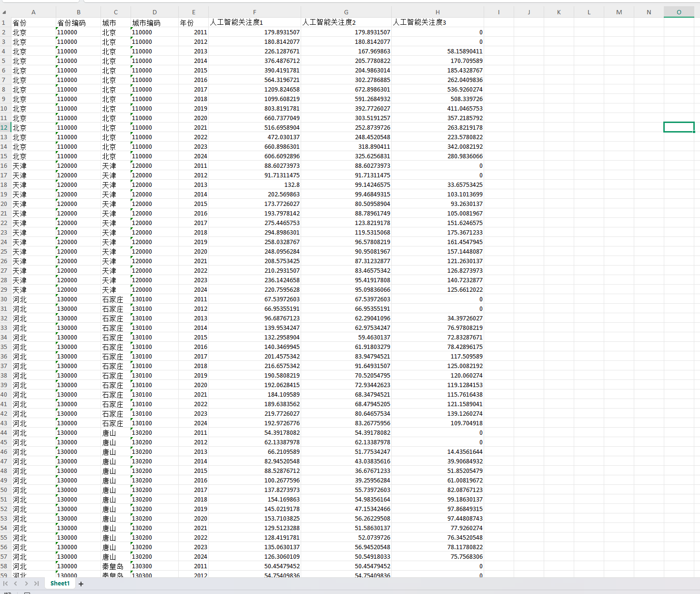The image size is (700, 594).
Task: Select the 秦皇岛 cell in row 58
Action: click(x=116, y=566)
